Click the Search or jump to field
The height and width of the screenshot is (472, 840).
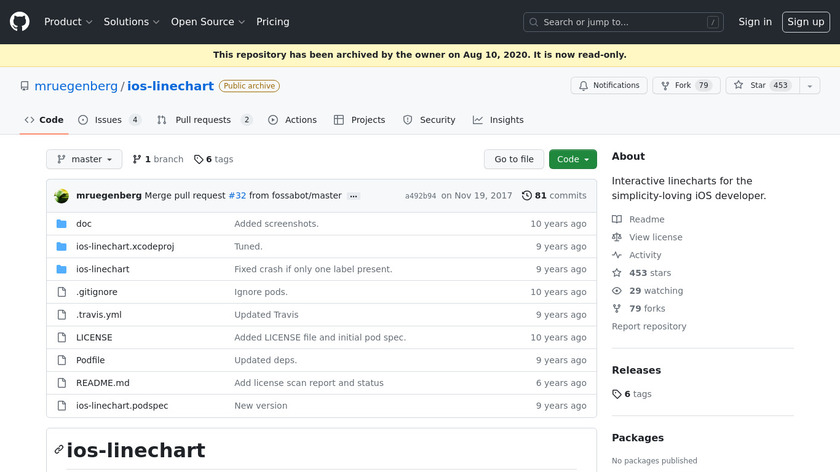[x=623, y=22]
